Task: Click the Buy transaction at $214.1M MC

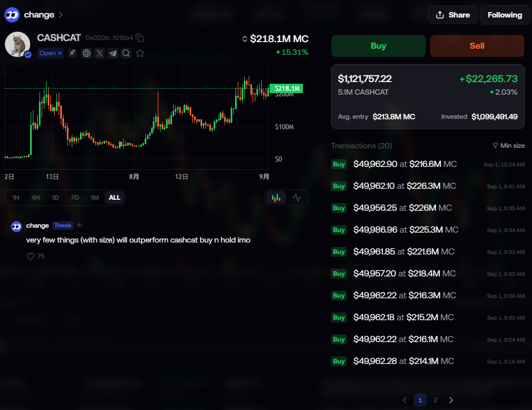Action: coord(428,361)
